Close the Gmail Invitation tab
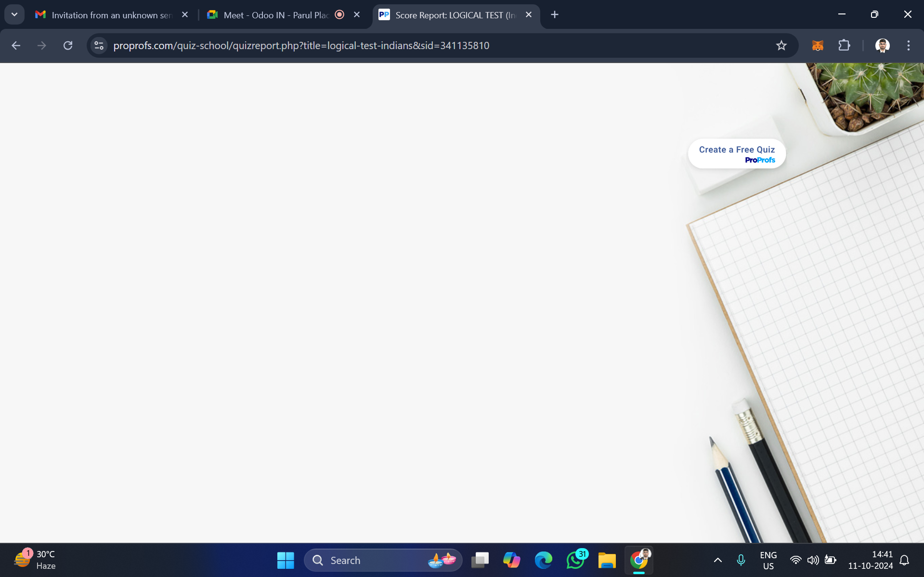Screen dimensions: 924x577 pyautogui.click(x=185, y=15)
